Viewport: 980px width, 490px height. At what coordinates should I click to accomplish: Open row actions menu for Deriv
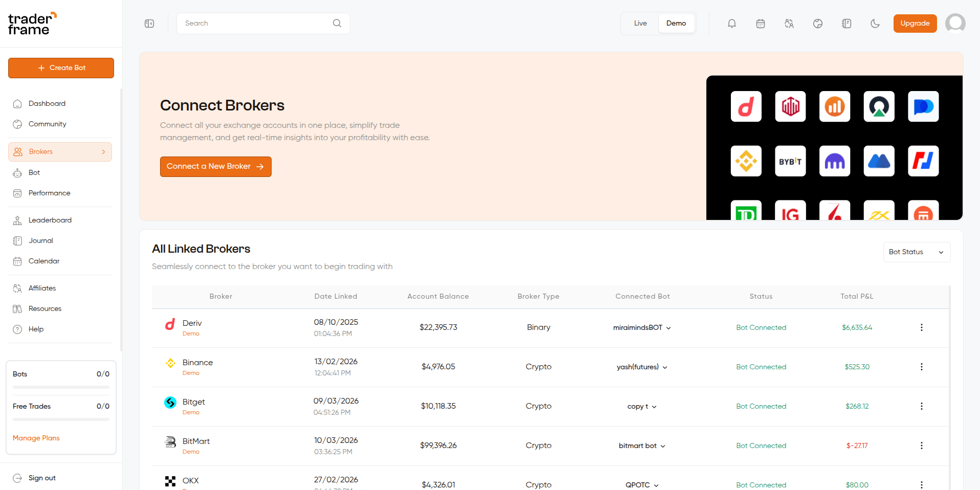pos(922,327)
